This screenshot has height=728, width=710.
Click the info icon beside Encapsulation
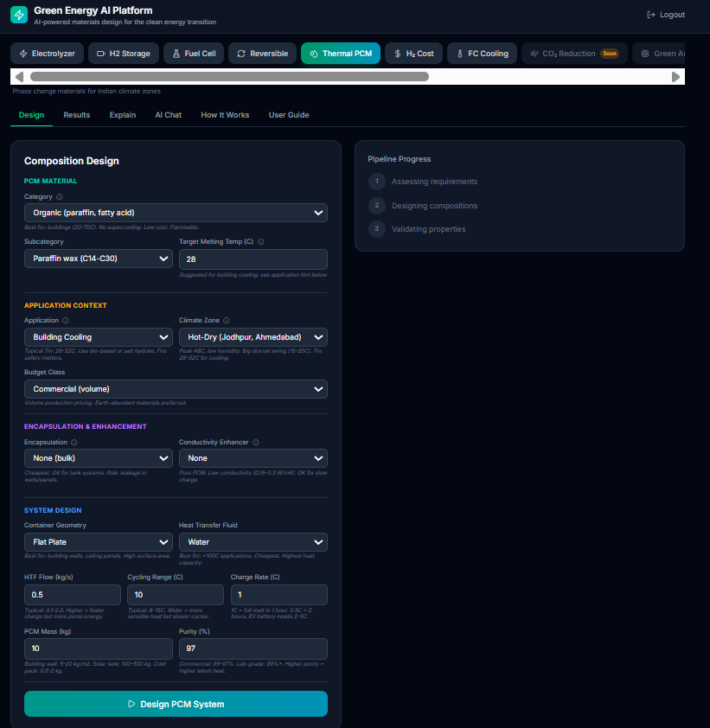click(x=74, y=443)
